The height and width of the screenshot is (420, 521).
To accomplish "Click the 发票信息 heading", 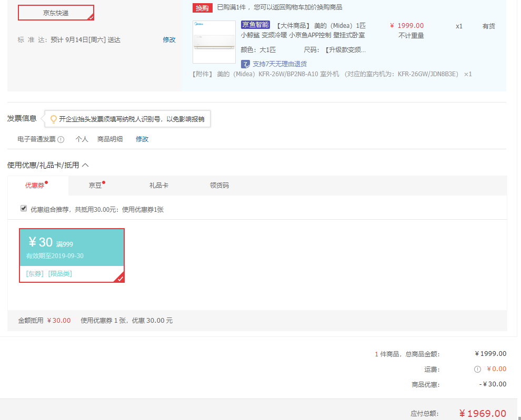I will [22, 118].
